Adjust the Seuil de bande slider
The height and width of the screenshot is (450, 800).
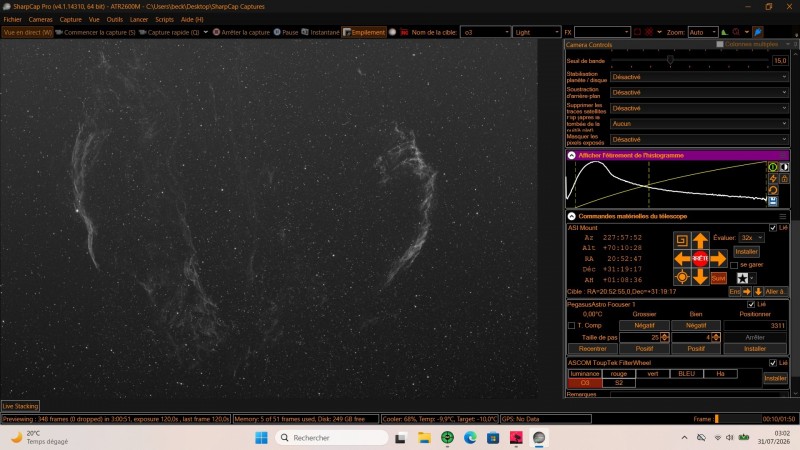[x=670, y=60]
